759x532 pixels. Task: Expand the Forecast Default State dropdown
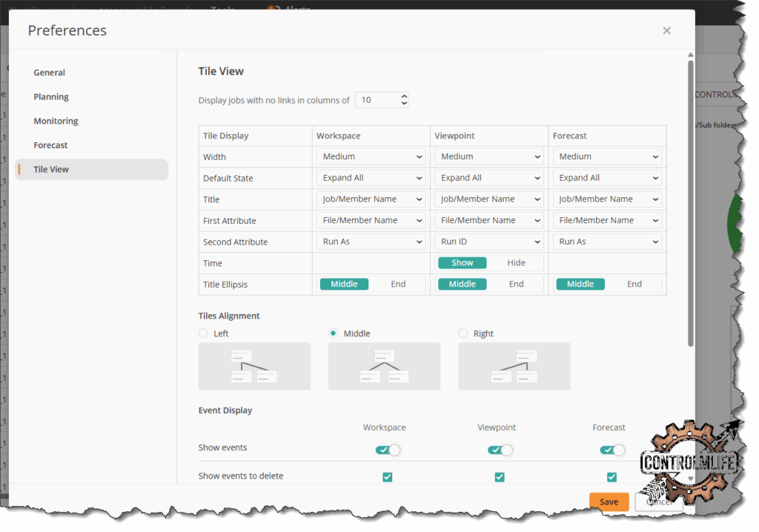[608, 179]
